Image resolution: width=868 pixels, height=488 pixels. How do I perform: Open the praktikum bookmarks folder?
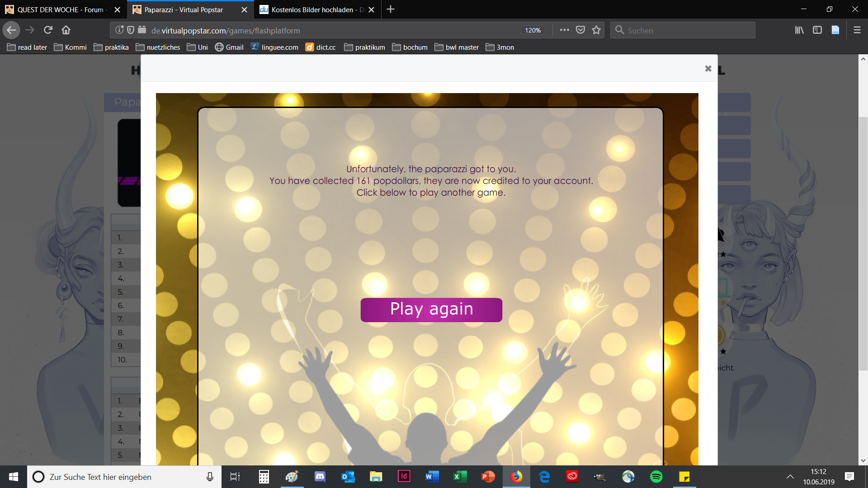point(364,47)
